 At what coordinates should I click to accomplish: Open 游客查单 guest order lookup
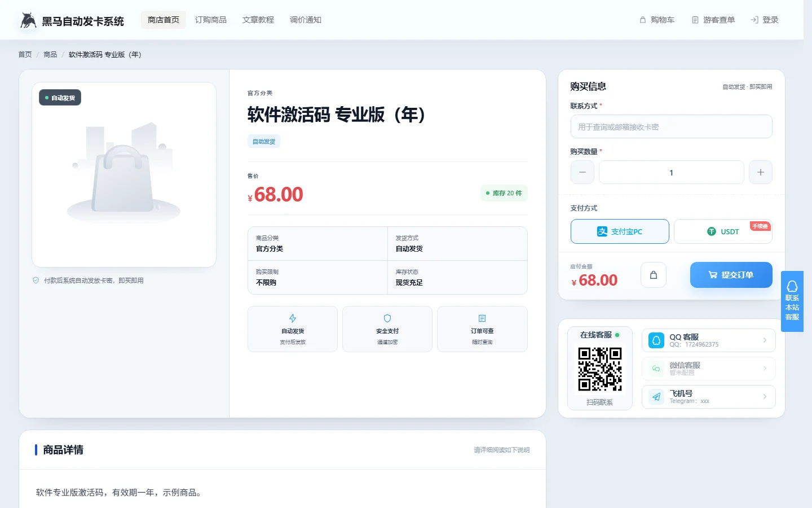(x=713, y=20)
